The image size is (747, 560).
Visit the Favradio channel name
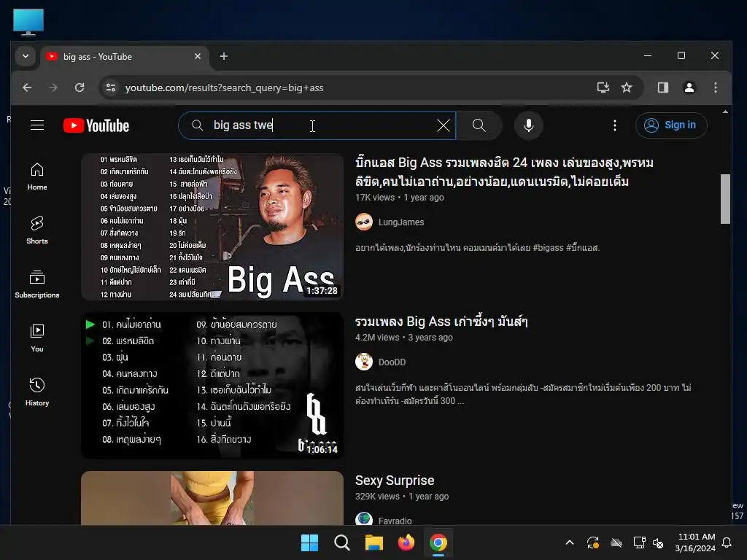(x=395, y=521)
